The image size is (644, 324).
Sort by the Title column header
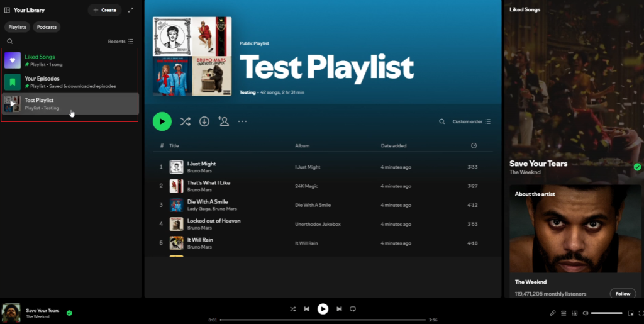pyautogui.click(x=174, y=146)
